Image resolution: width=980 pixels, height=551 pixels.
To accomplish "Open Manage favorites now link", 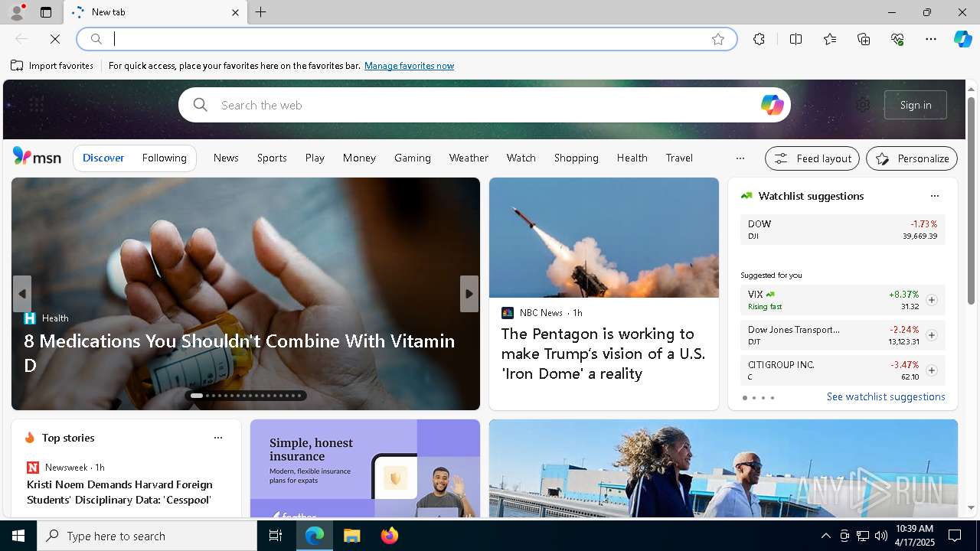I will coord(409,66).
